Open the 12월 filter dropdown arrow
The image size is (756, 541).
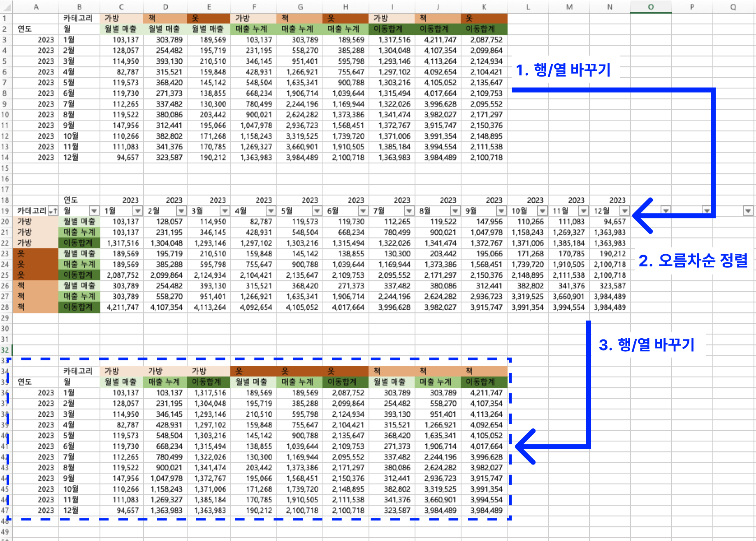(625, 211)
